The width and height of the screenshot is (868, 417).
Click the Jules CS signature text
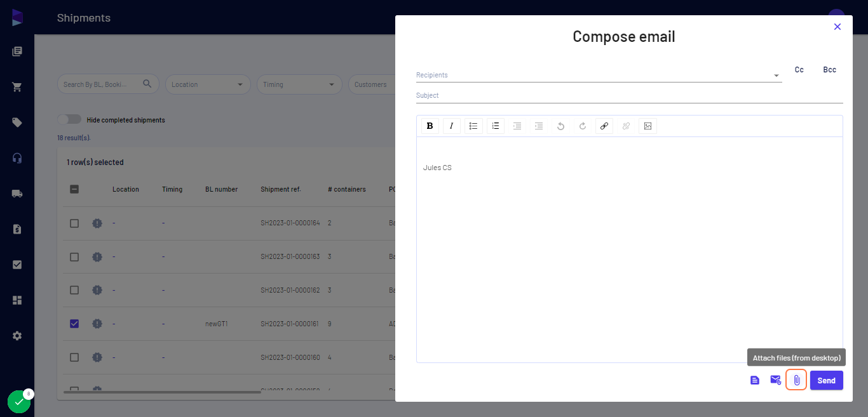[437, 168]
